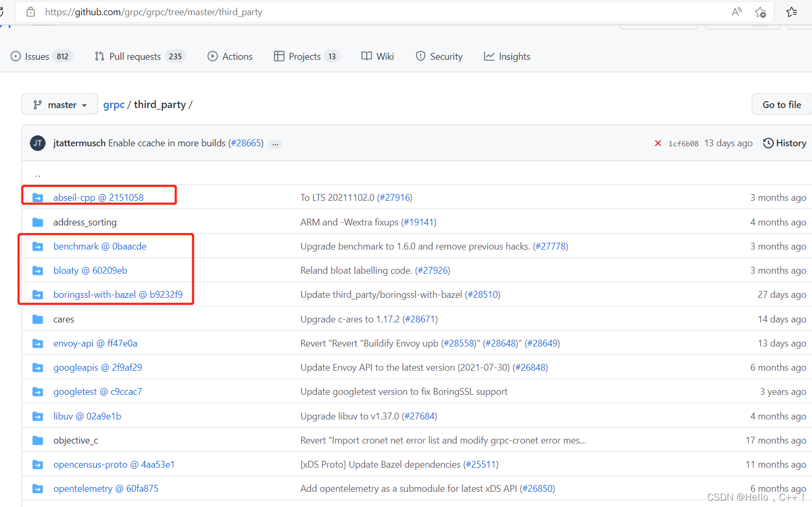Click the red X commit status indicator
Image resolution: width=812 pixels, height=507 pixels.
click(658, 143)
